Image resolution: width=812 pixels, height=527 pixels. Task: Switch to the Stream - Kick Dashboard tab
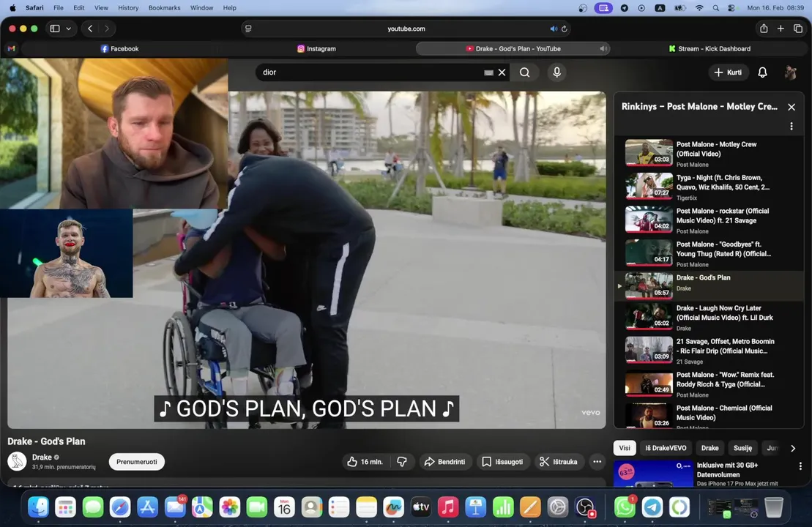pos(709,48)
